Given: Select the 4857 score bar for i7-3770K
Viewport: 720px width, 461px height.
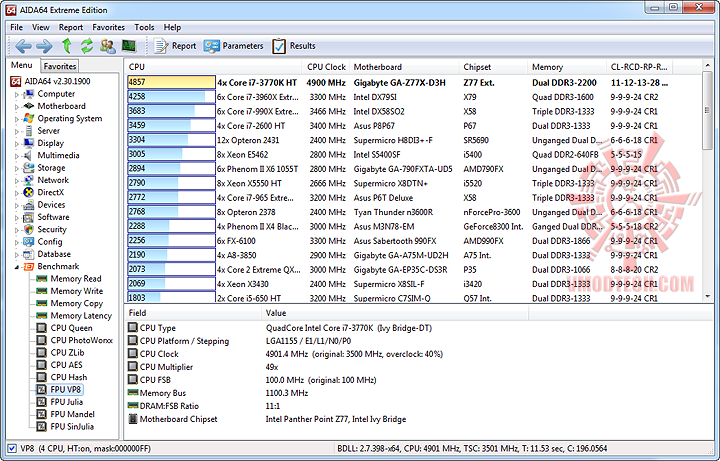Looking at the screenshot, I should (171, 83).
